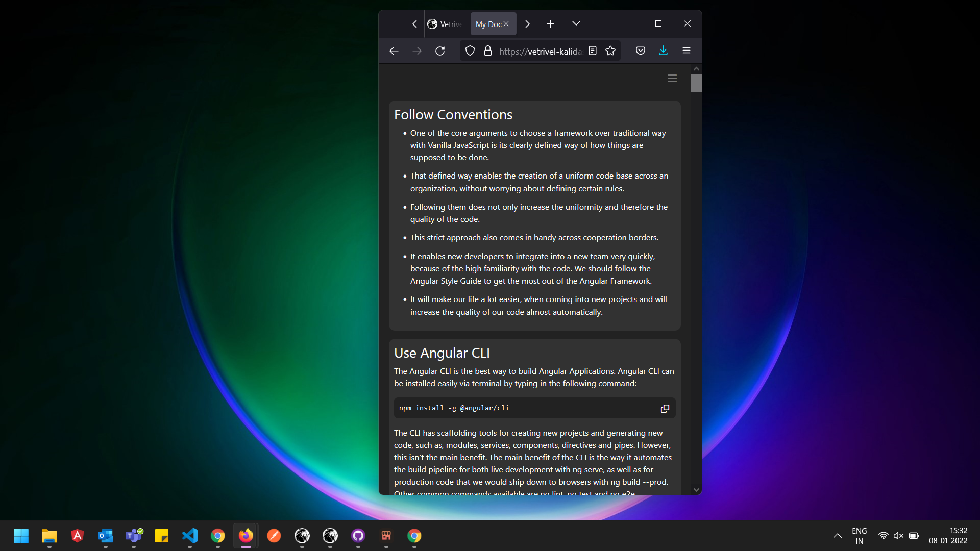Open the page's hamburger navigation menu
The width and height of the screenshot is (980, 551).
pyautogui.click(x=672, y=78)
